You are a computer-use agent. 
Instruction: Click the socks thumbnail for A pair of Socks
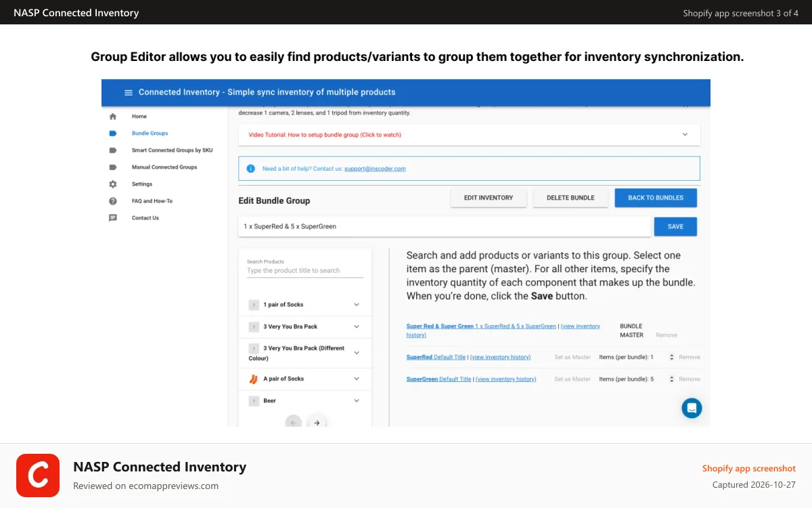254,379
